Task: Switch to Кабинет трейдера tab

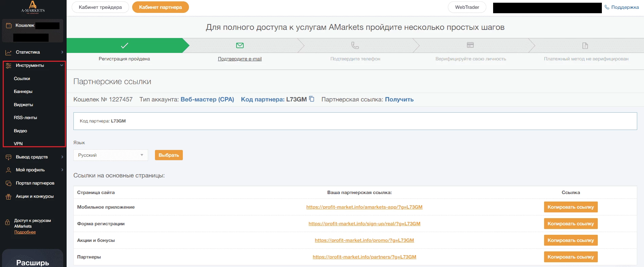Action: point(100,7)
